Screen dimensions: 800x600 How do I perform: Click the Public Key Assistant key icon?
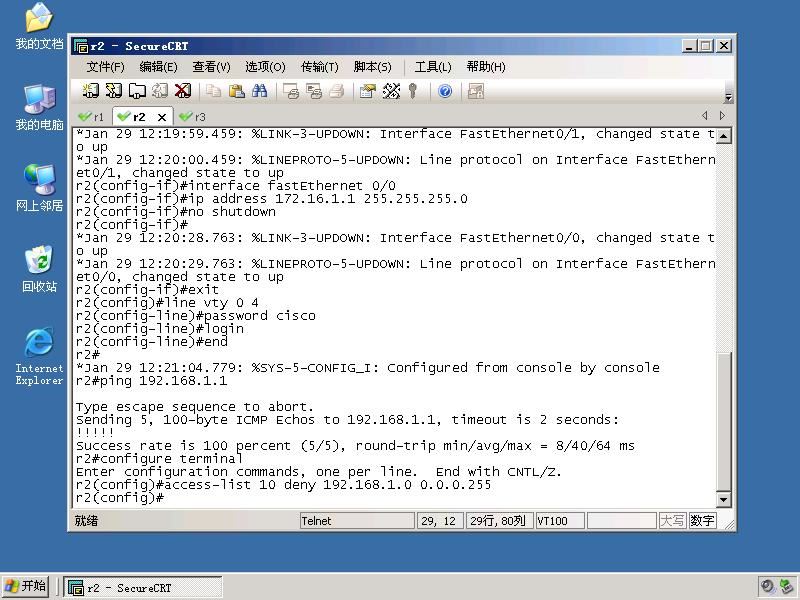[413, 91]
